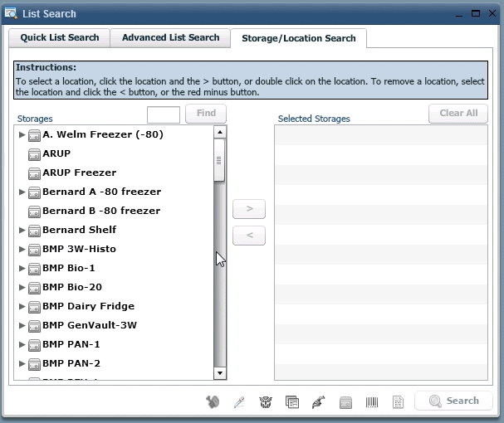Select the BMP 3W-Histo label
This screenshot has height=423, width=504.
click(x=80, y=249)
